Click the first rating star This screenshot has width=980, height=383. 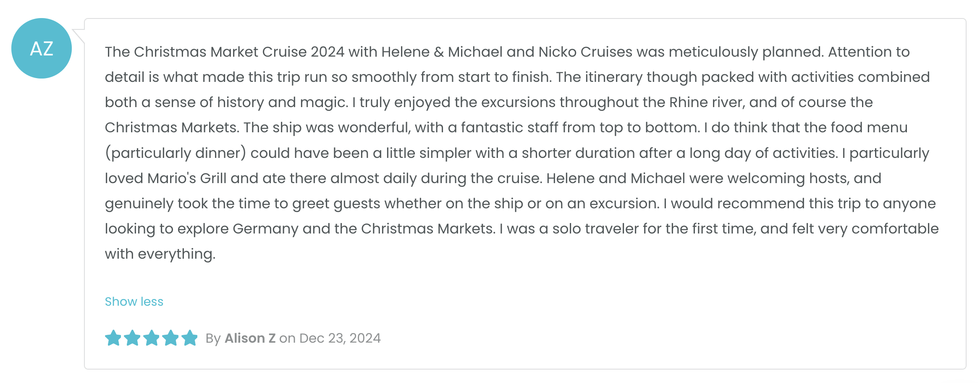(x=113, y=338)
